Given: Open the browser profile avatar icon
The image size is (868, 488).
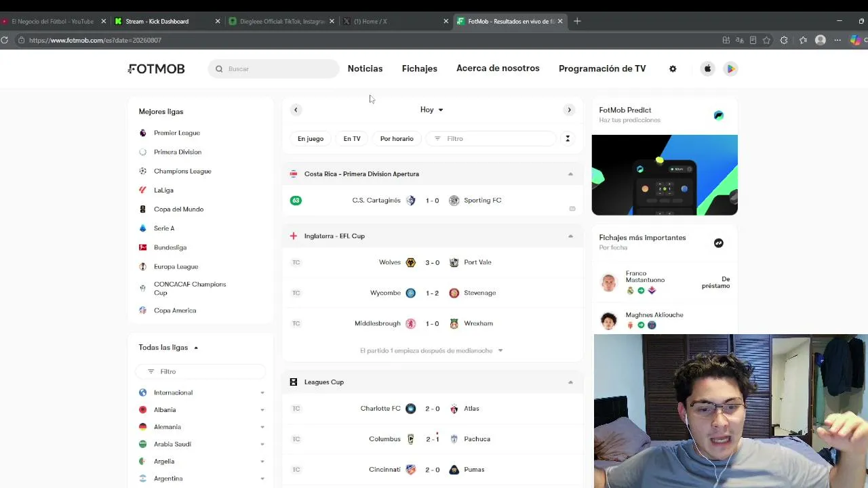Looking at the screenshot, I should pyautogui.click(x=820, y=40).
